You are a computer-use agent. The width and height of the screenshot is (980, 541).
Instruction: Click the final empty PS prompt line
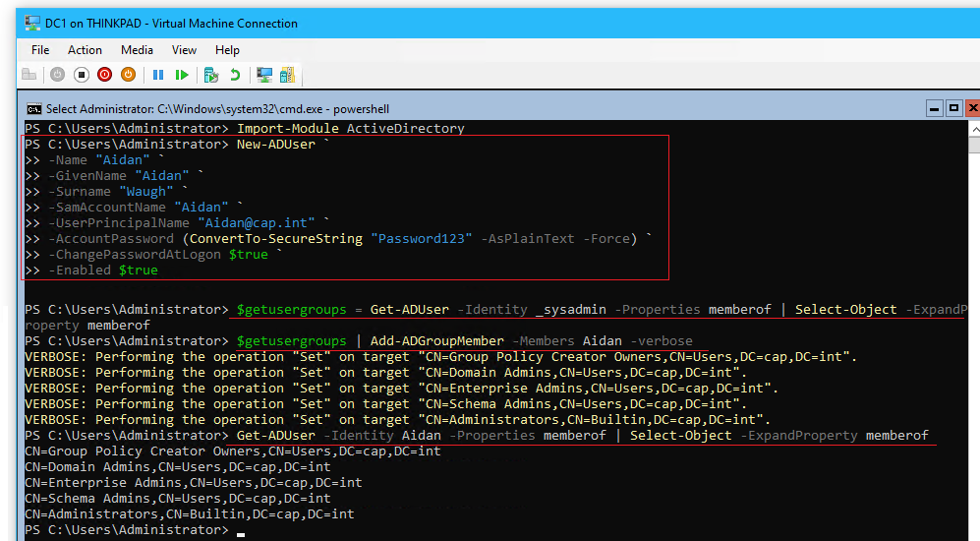(135, 530)
